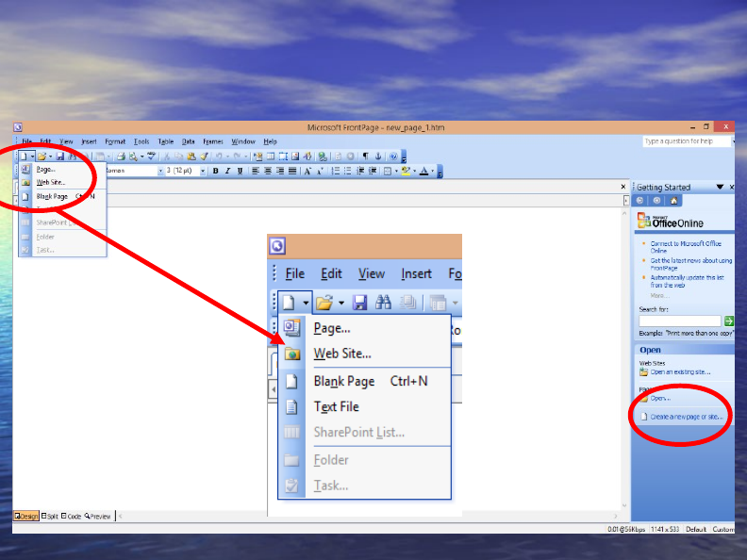Switch to the Preview view button
This screenshot has height=560, width=747.
[98, 516]
